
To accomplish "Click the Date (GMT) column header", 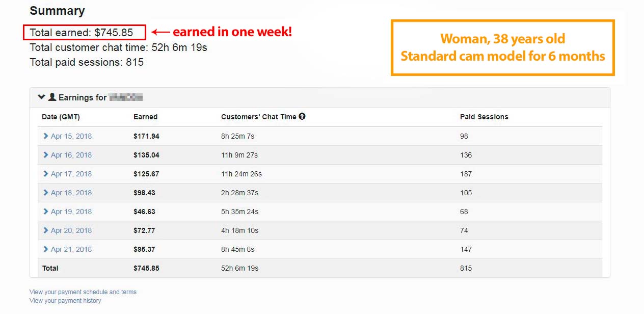I will pyautogui.click(x=61, y=117).
